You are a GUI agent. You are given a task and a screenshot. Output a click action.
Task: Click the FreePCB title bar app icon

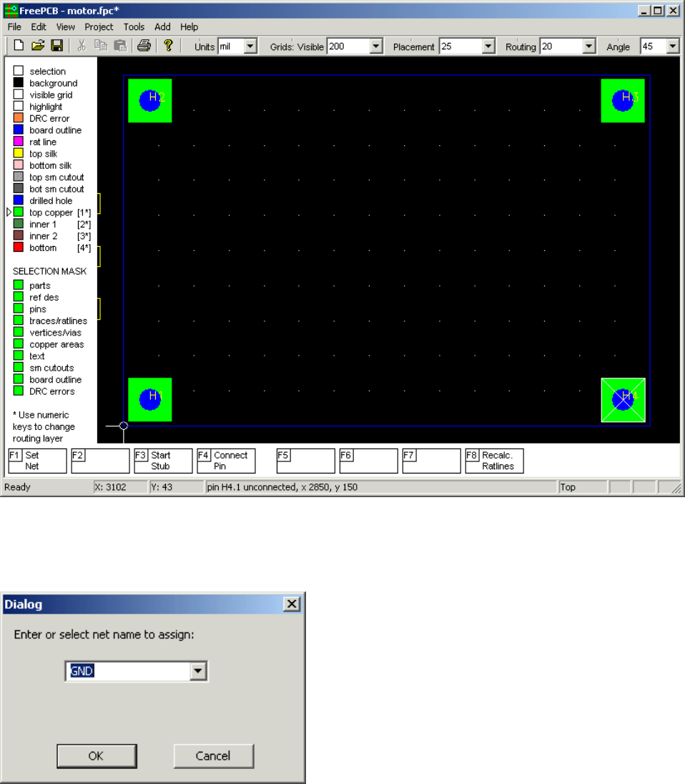[11, 11]
